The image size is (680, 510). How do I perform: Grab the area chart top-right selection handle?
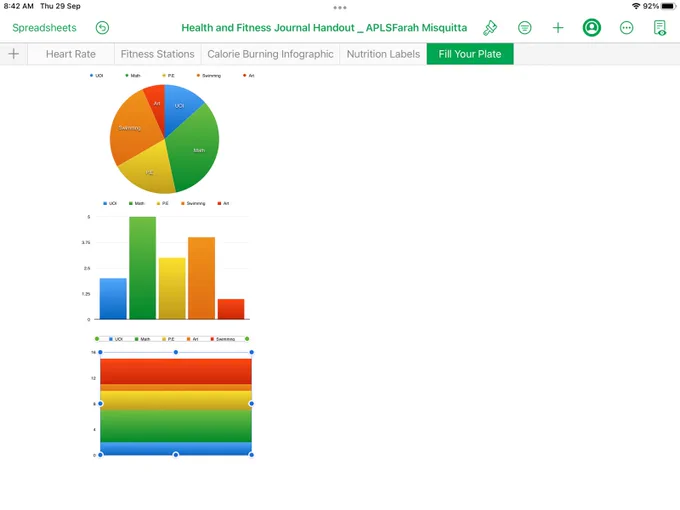[252, 352]
